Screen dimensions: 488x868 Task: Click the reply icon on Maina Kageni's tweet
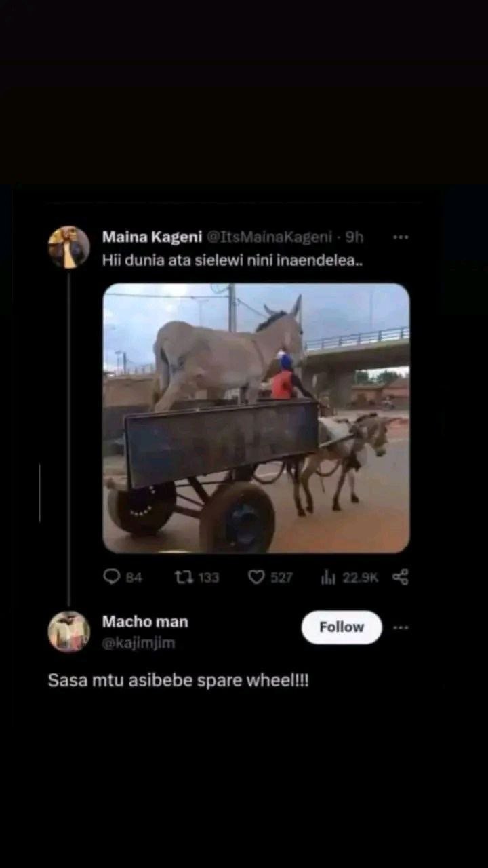click(x=114, y=577)
